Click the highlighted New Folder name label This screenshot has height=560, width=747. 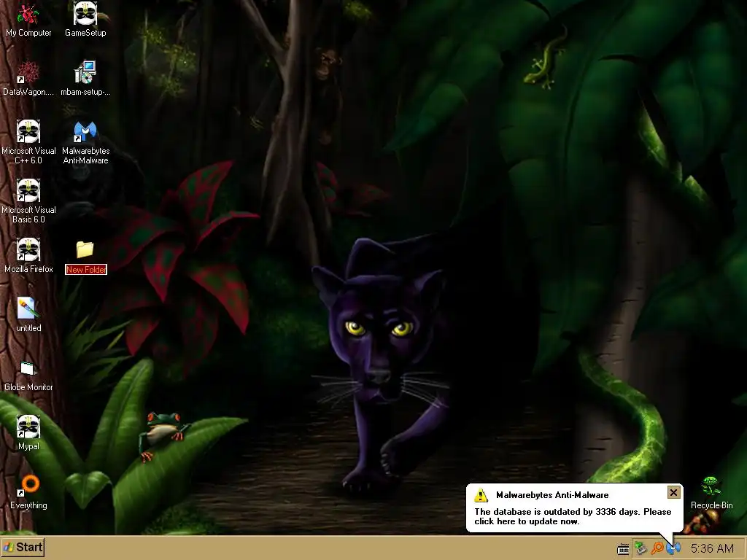click(86, 270)
